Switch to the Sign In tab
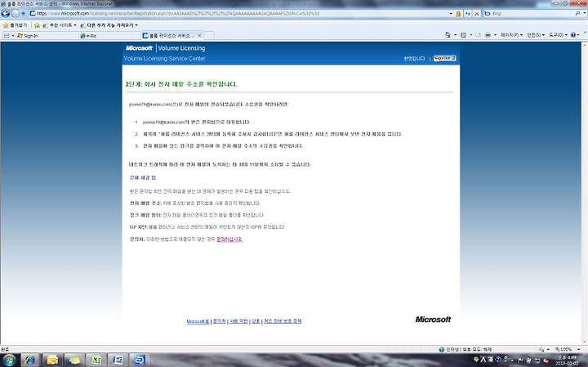 tap(47, 36)
